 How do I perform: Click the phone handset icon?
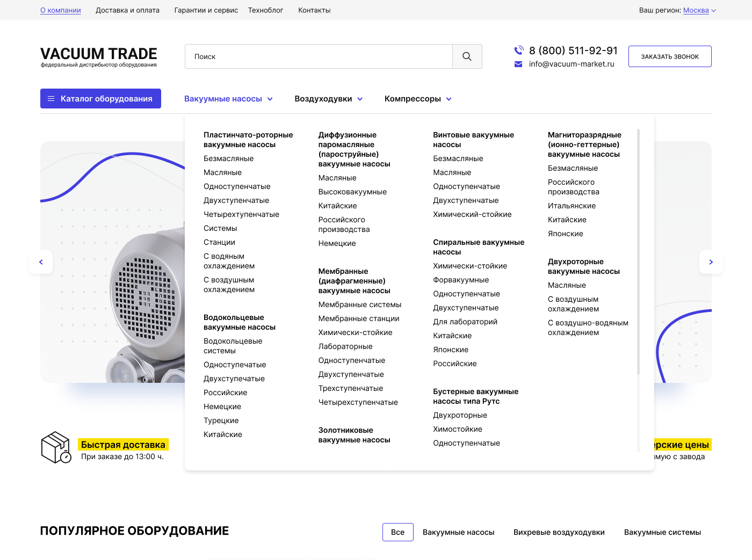[519, 50]
